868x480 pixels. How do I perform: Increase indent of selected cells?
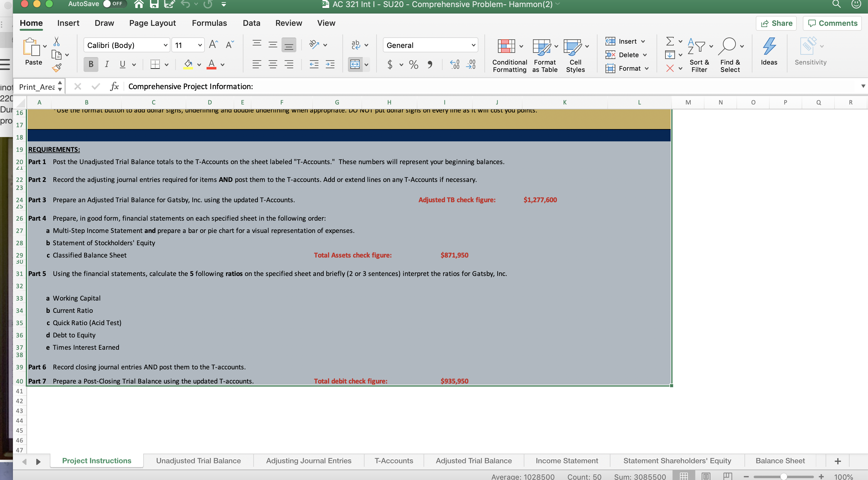click(330, 64)
